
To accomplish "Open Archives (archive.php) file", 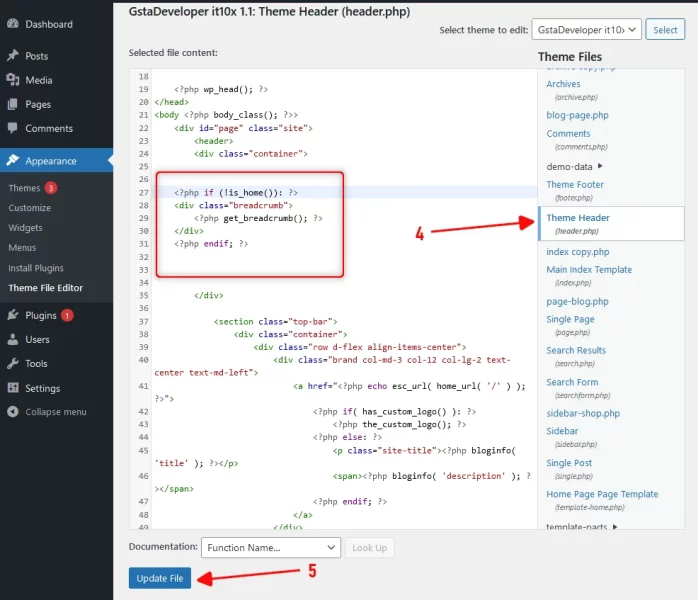I will point(563,84).
